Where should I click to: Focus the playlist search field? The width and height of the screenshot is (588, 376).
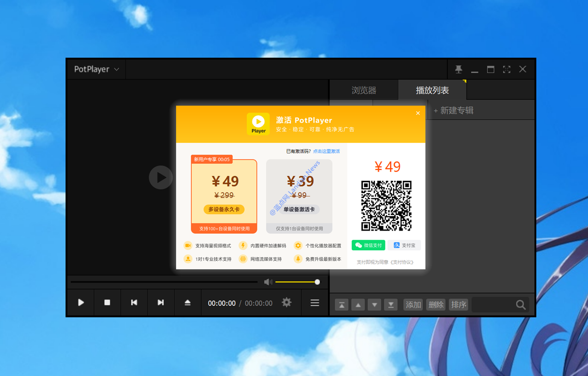pos(493,305)
